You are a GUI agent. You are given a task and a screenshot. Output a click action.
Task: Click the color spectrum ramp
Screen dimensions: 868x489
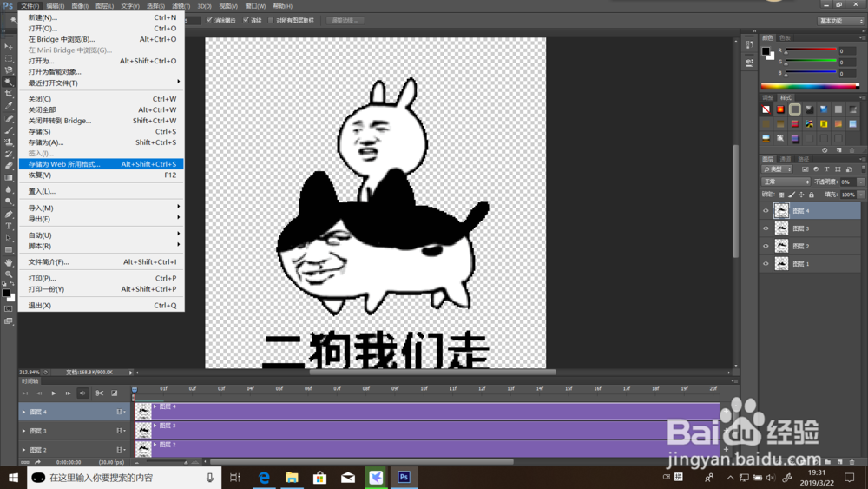pos(811,86)
